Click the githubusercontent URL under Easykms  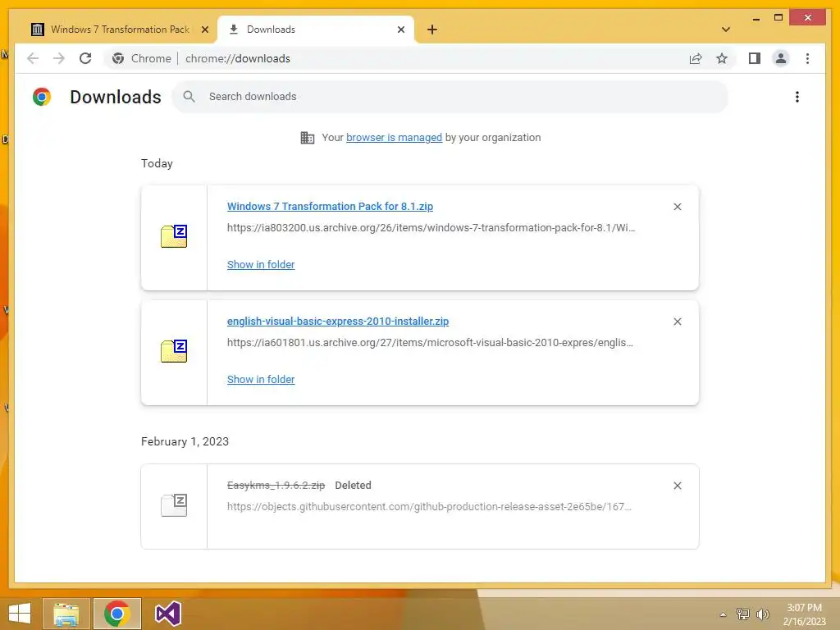(429, 506)
